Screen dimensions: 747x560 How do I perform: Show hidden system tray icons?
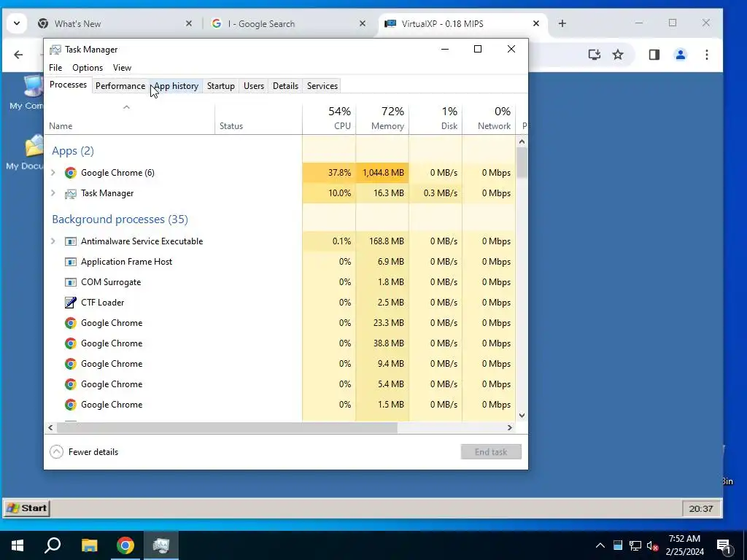pos(600,545)
